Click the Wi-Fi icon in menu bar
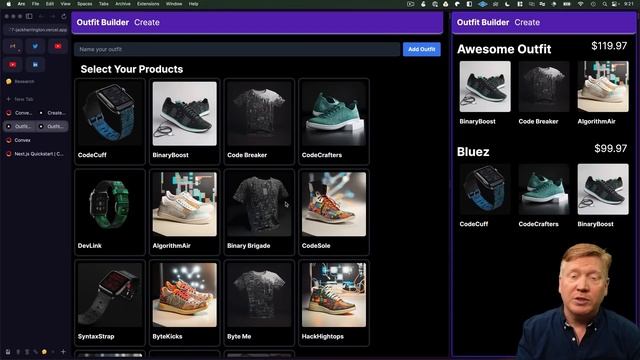The image size is (640, 360). (x=580, y=4)
